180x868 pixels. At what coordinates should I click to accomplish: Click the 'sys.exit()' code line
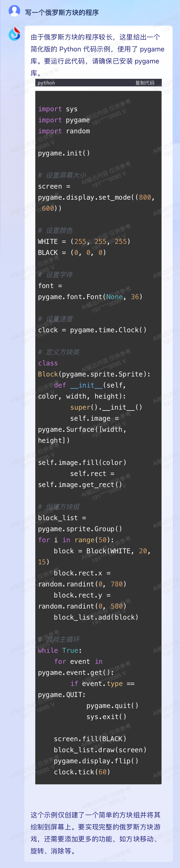click(106, 717)
